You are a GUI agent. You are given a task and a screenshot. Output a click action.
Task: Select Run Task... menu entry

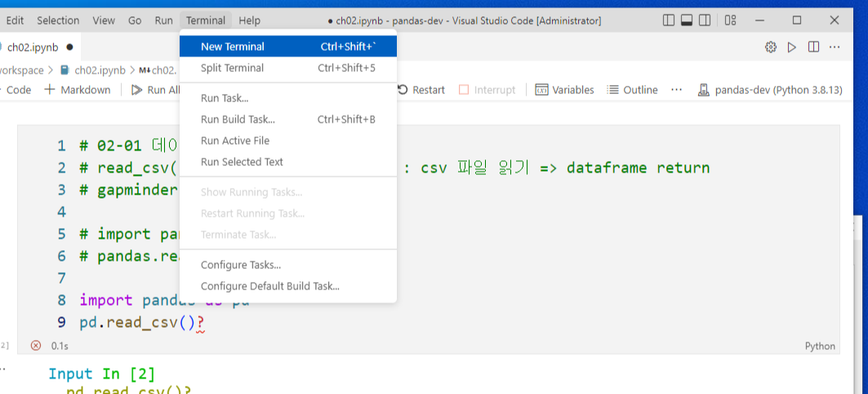point(288,99)
